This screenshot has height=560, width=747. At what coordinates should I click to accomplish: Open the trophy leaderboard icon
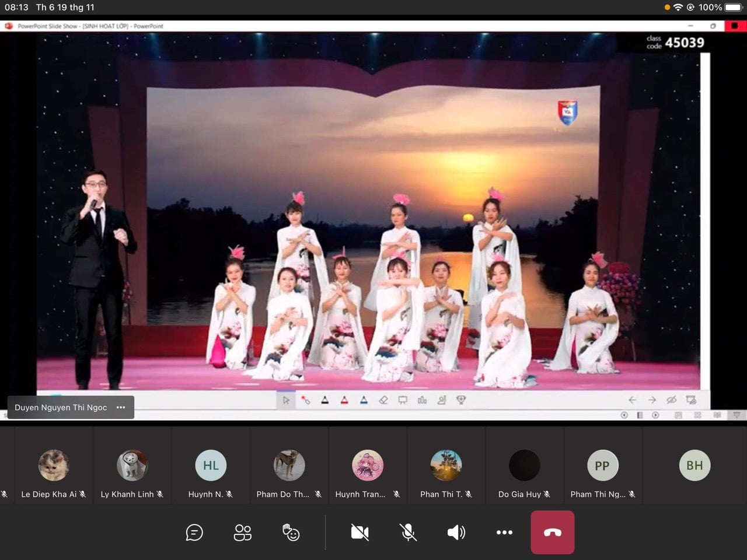[x=461, y=400]
